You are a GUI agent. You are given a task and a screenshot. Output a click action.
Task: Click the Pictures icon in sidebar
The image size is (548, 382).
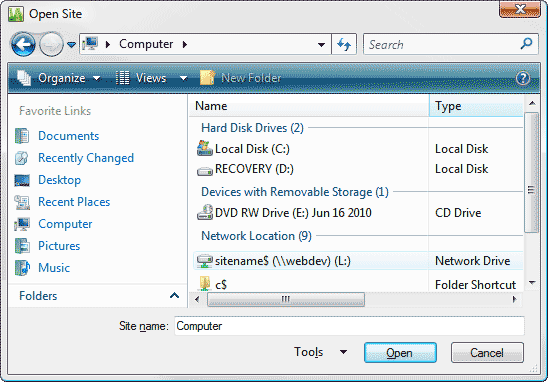pyautogui.click(x=22, y=246)
